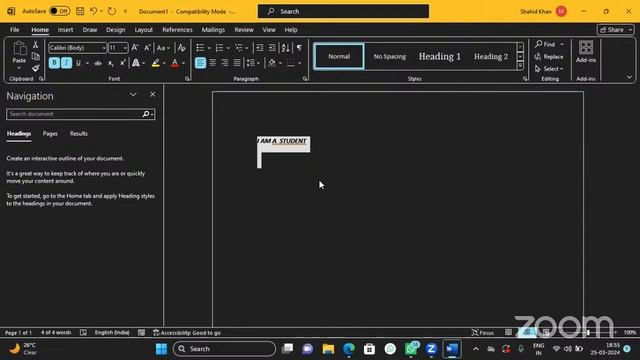Viewport: 640px width, 360px height.
Task: Click the English (India) language indicator
Action: [112, 333]
